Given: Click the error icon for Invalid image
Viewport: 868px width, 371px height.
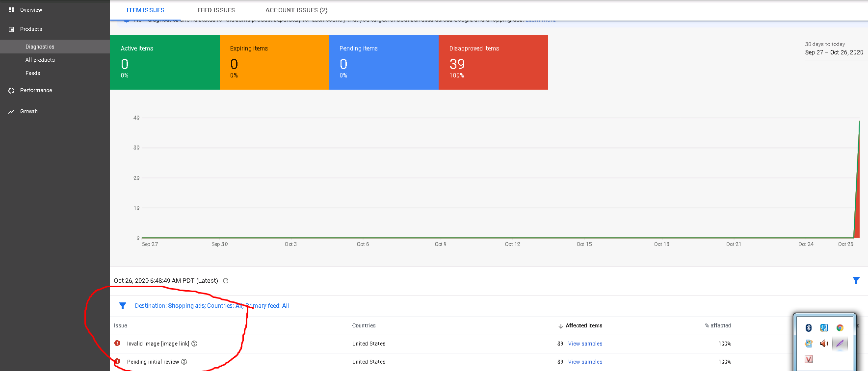Looking at the screenshot, I should tap(117, 344).
